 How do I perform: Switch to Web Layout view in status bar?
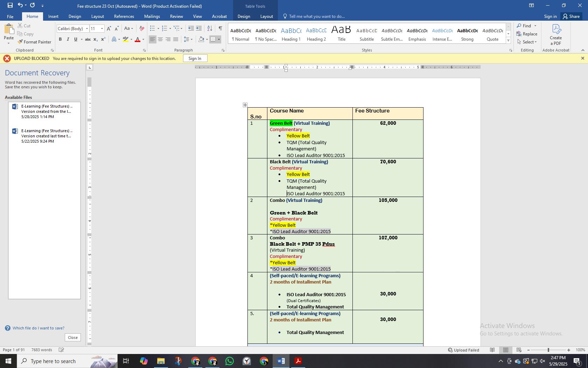pos(519,350)
